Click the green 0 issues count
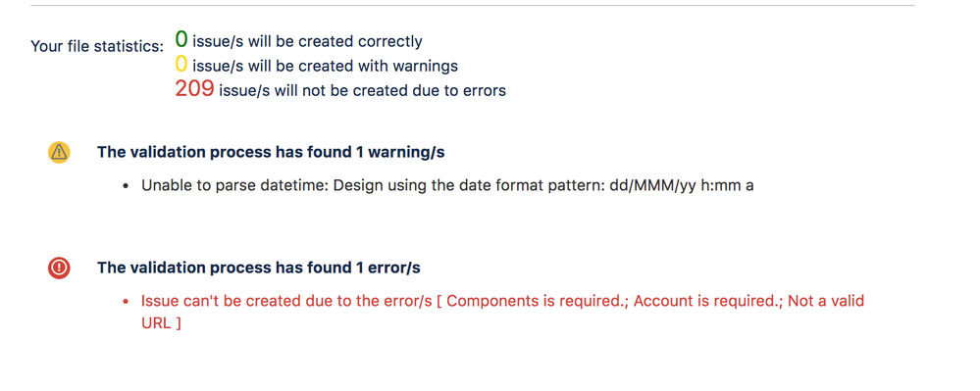 [181, 40]
